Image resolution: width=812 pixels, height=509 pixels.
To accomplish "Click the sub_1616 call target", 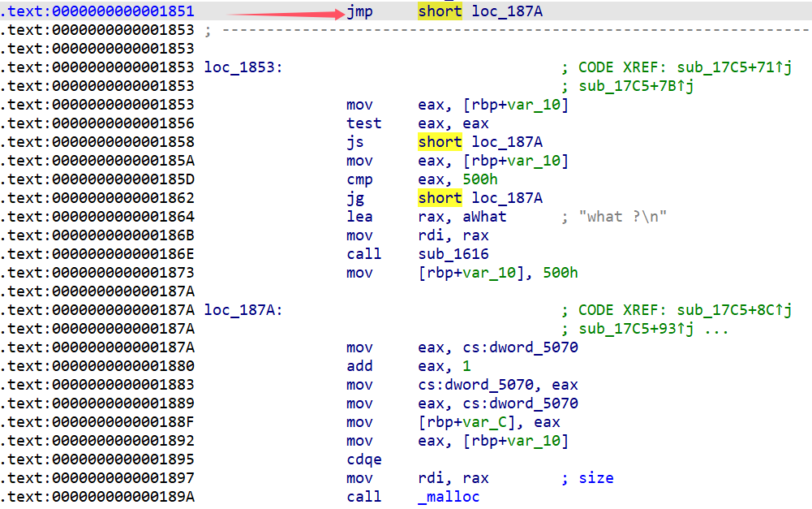I will point(453,254).
